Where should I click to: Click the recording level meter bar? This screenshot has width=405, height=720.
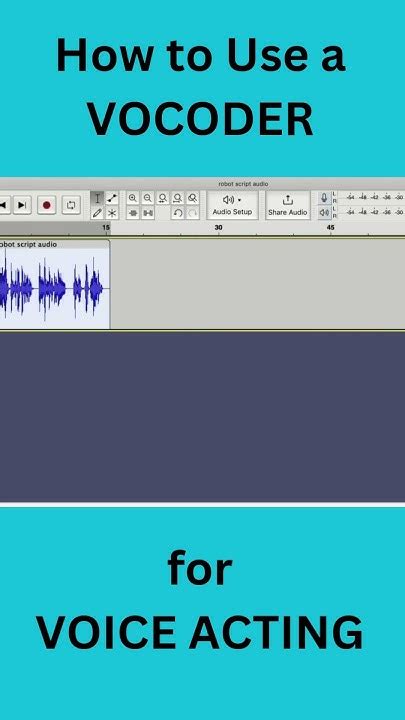(x=372, y=197)
